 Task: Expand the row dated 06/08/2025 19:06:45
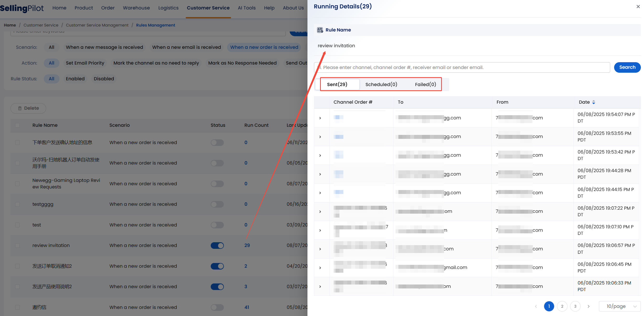[x=320, y=268]
